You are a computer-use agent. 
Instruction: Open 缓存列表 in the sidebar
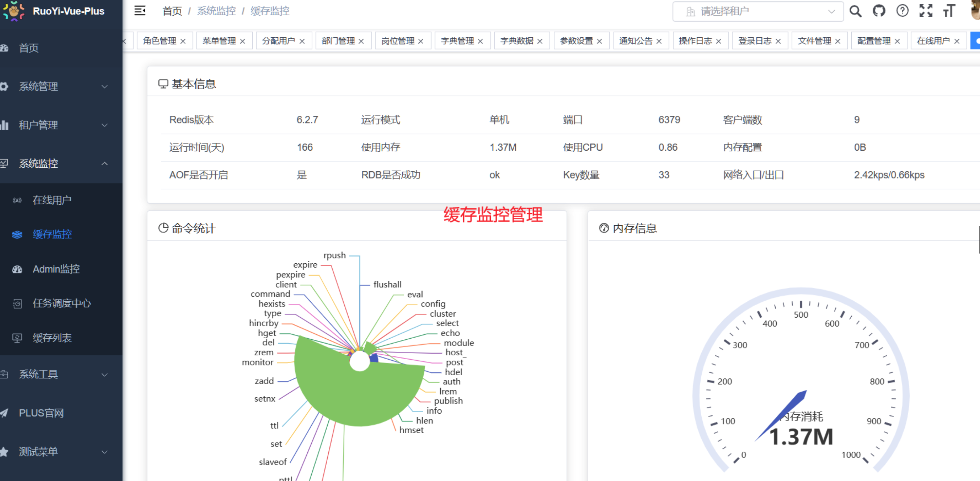click(52, 338)
